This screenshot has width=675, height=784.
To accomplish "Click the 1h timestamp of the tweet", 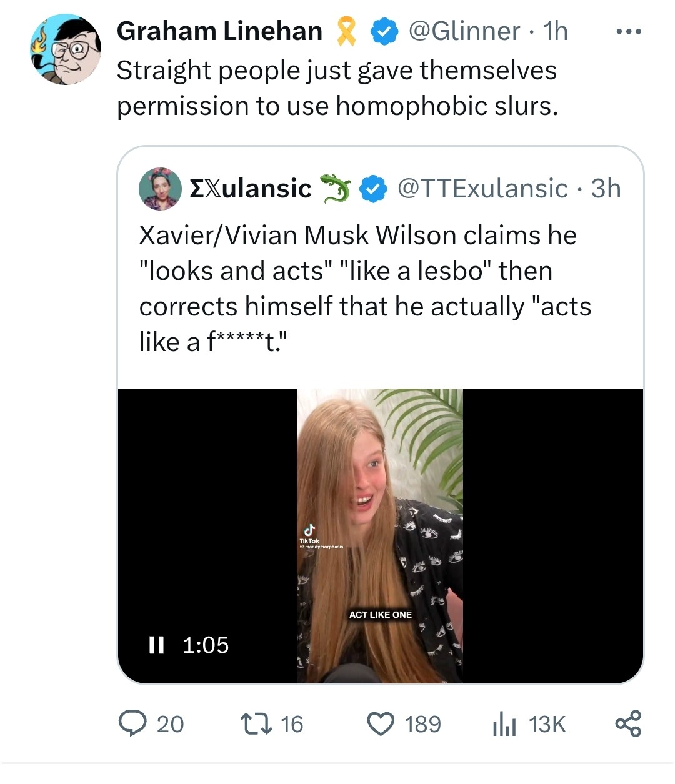I will pos(556,31).
